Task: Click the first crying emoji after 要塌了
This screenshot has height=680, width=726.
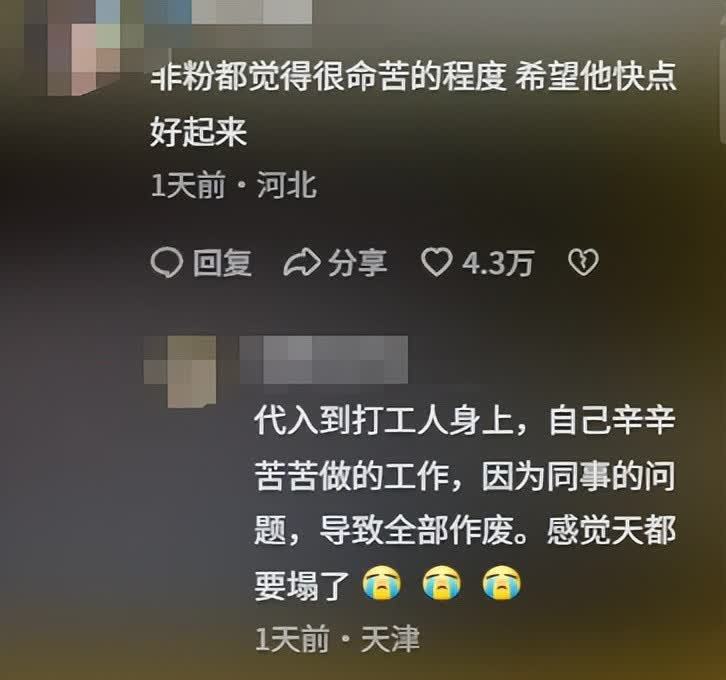Action: pos(382,584)
